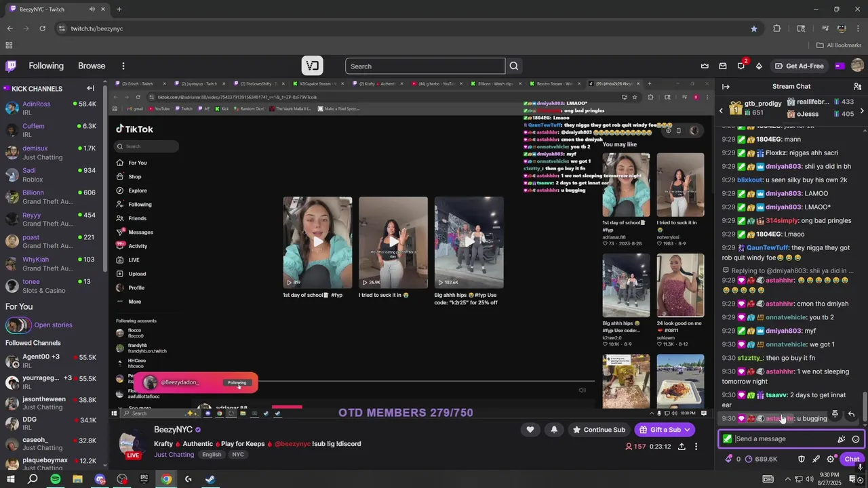Click the cheer Bits icon in chat input
This screenshot has height=488, width=868.
click(842, 439)
